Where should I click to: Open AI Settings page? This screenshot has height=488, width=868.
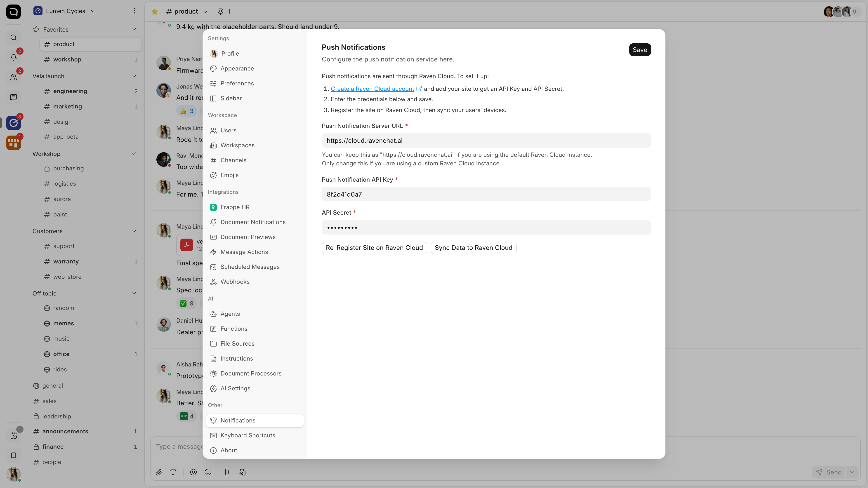pyautogui.click(x=255, y=388)
